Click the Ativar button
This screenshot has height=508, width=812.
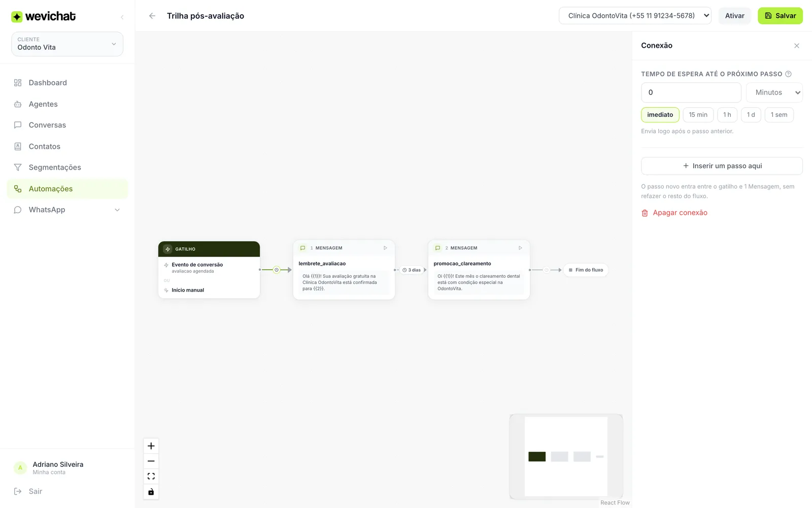click(x=734, y=16)
